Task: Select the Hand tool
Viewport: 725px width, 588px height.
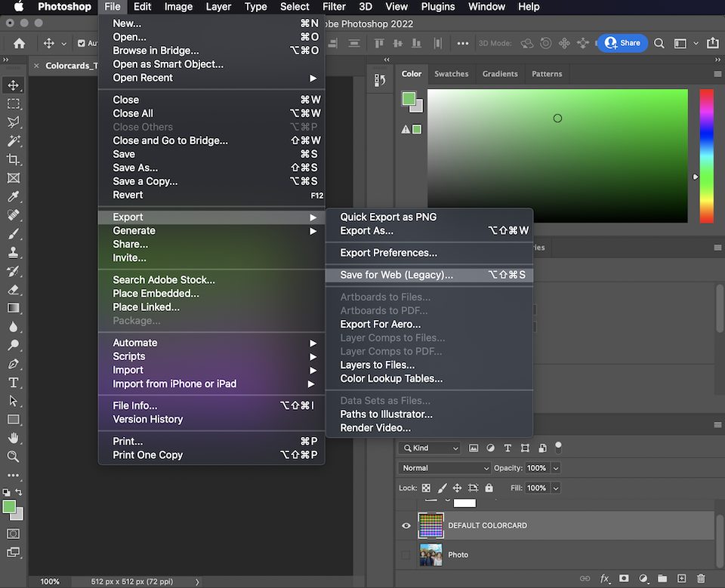Action: click(13, 438)
